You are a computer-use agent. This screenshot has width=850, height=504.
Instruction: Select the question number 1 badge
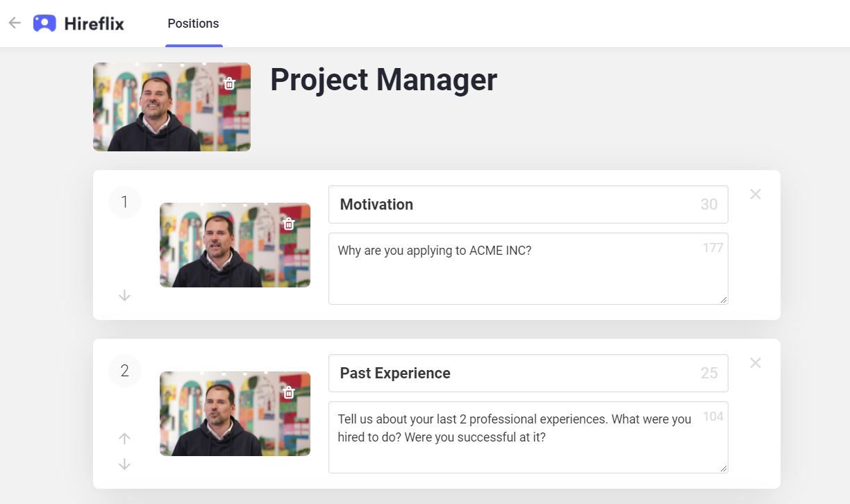125,202
